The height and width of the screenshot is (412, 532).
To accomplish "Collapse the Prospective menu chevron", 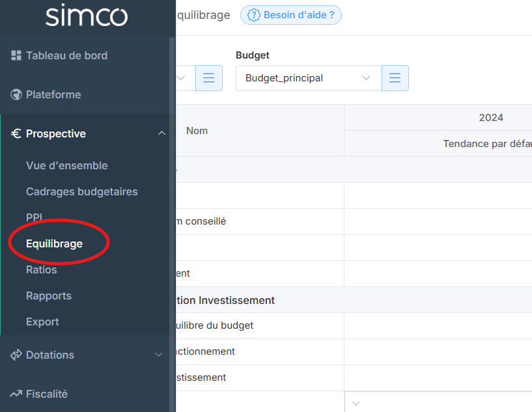I will click(161, 133).
